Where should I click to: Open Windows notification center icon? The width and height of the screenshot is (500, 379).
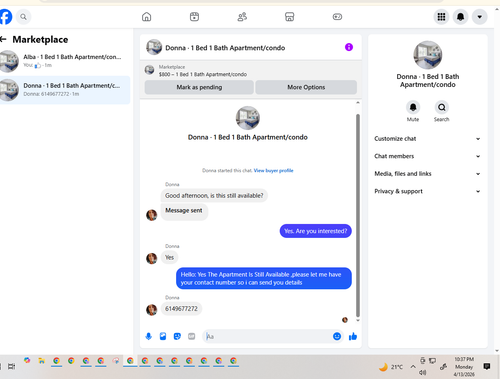coord(487,366)
